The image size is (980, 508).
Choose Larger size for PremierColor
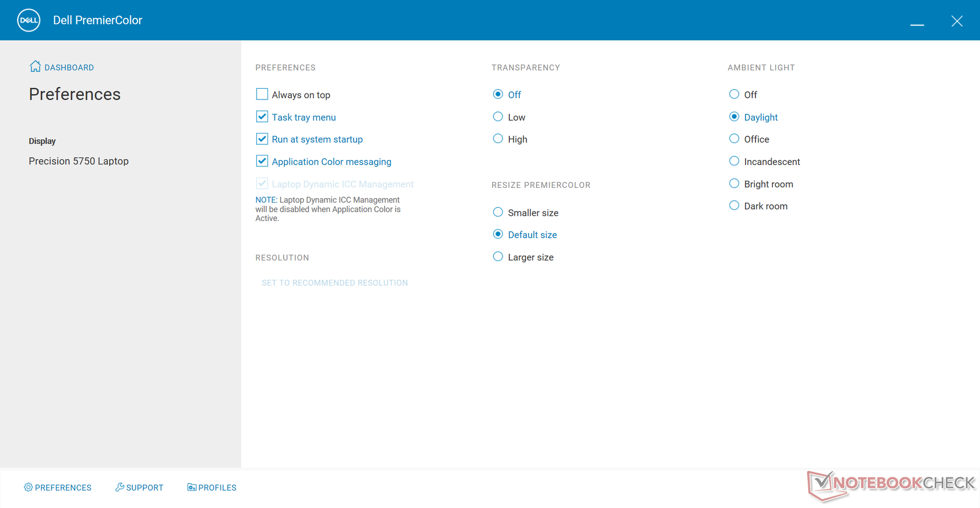click(498, 257)
